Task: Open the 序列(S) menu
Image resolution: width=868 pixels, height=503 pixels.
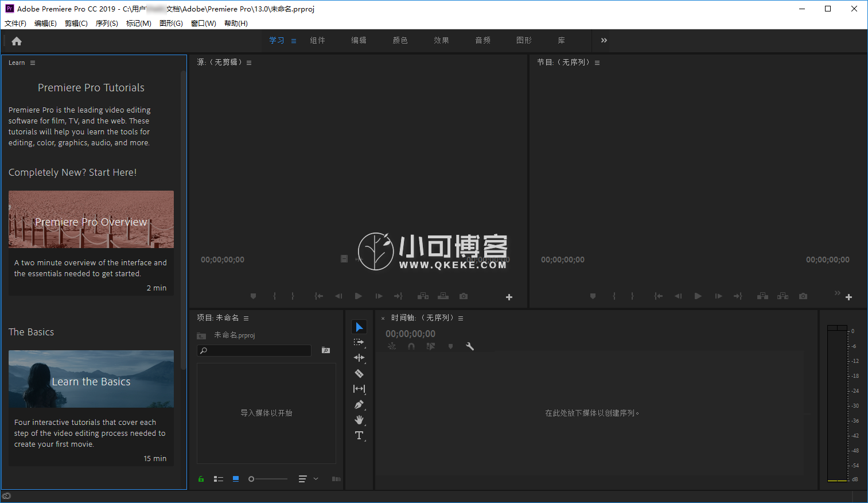Action: click(107, 24)
